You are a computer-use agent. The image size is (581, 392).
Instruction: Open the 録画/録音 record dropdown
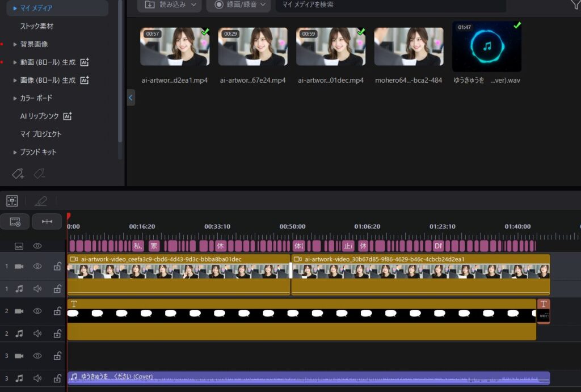click(238, 5)
